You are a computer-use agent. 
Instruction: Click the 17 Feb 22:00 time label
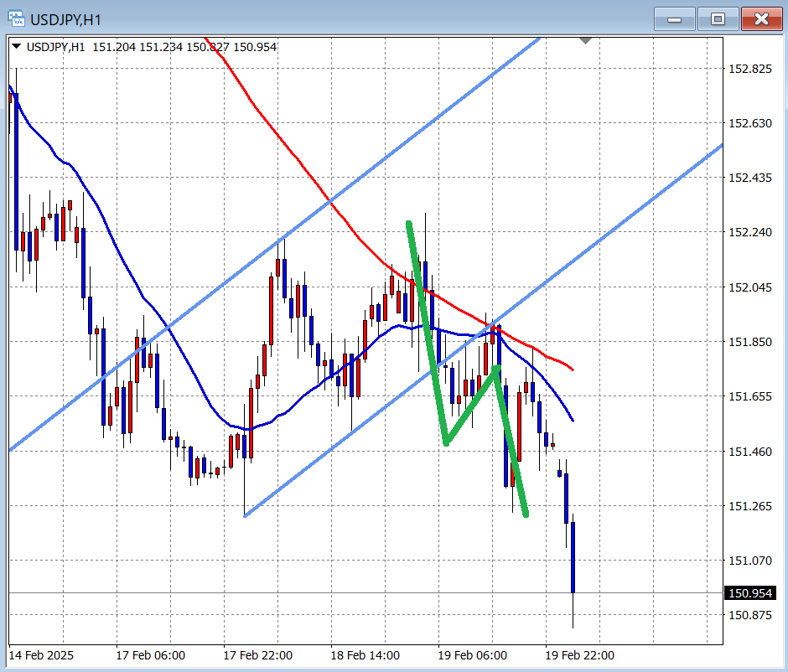point(258,655)
